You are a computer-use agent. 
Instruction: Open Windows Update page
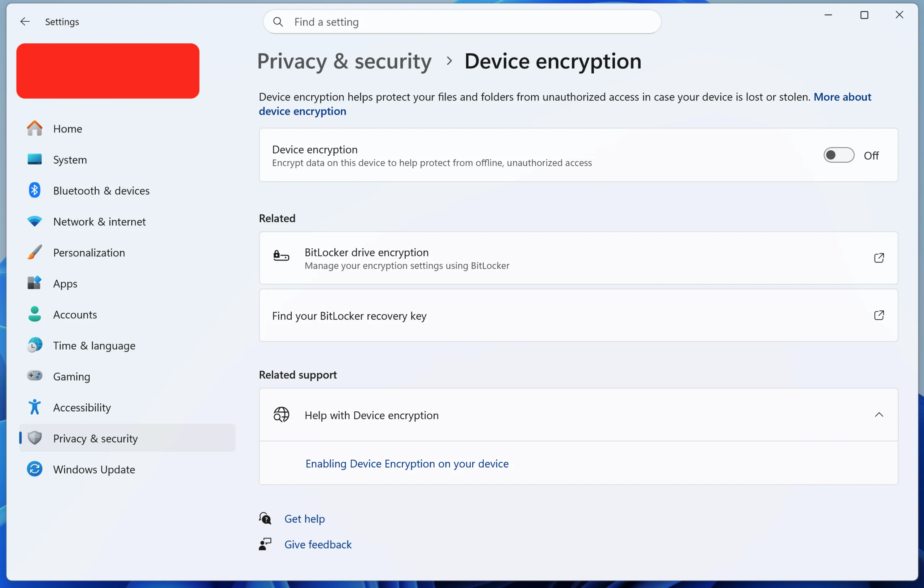(x=127, y=469)
